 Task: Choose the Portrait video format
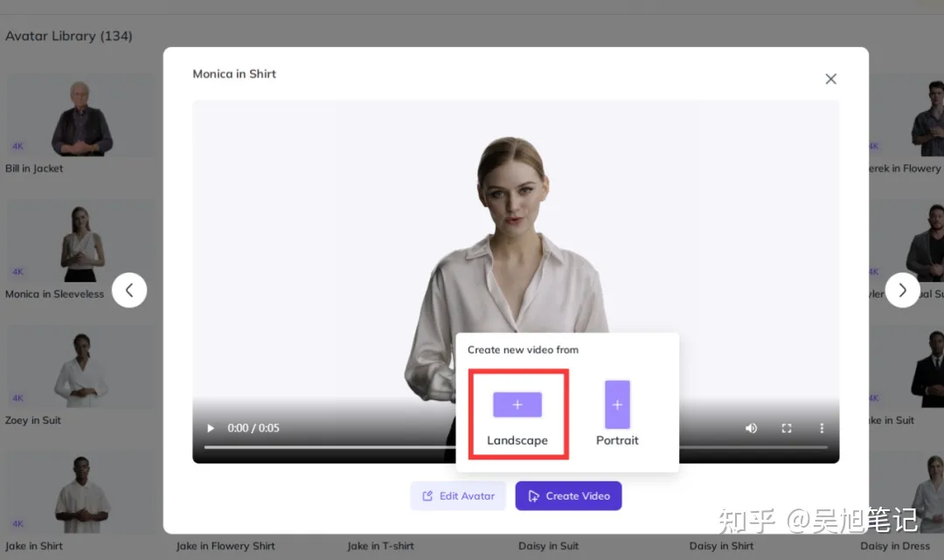pyautogui.click(x=617, y=414)
